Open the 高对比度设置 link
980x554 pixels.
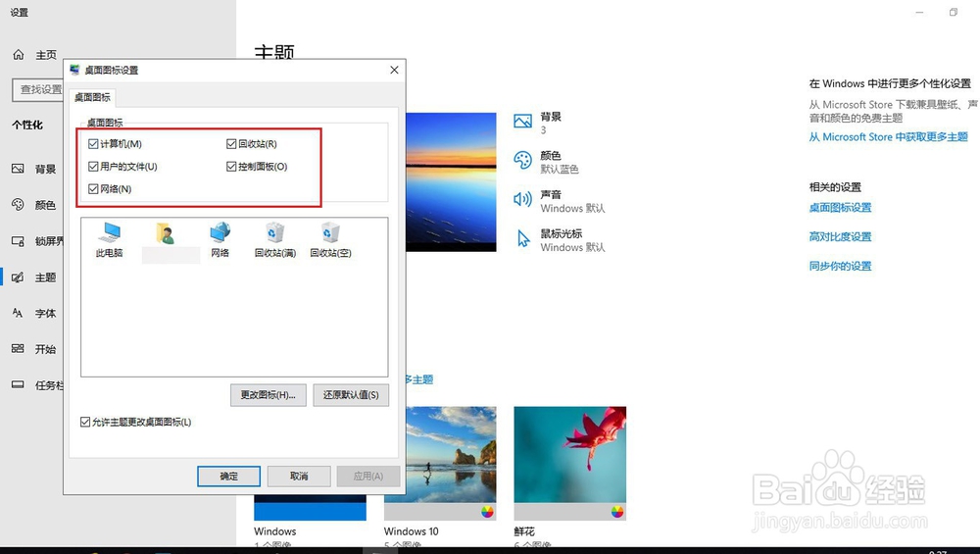840,236
